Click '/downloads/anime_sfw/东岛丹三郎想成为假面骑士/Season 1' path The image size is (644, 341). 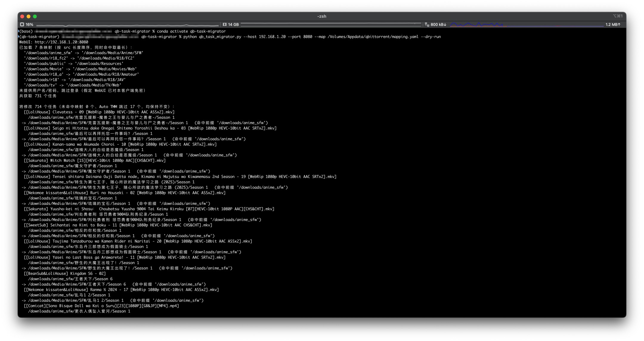coord(88,247)
